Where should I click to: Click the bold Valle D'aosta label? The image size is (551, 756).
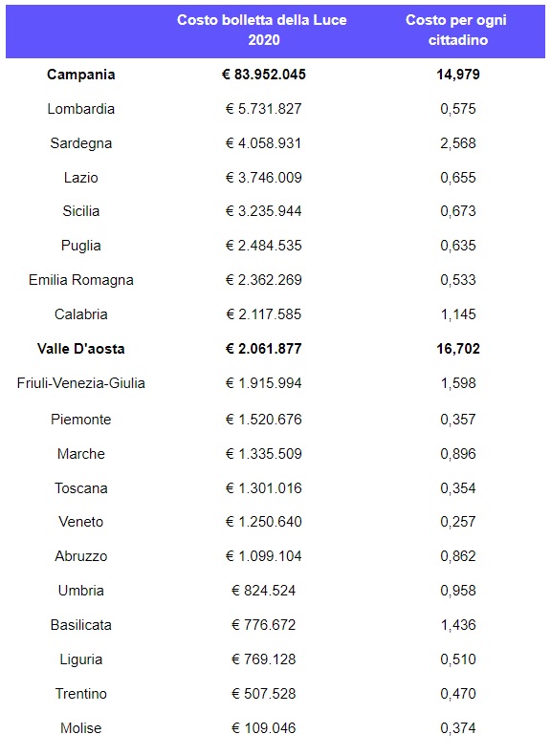(81, 349)
